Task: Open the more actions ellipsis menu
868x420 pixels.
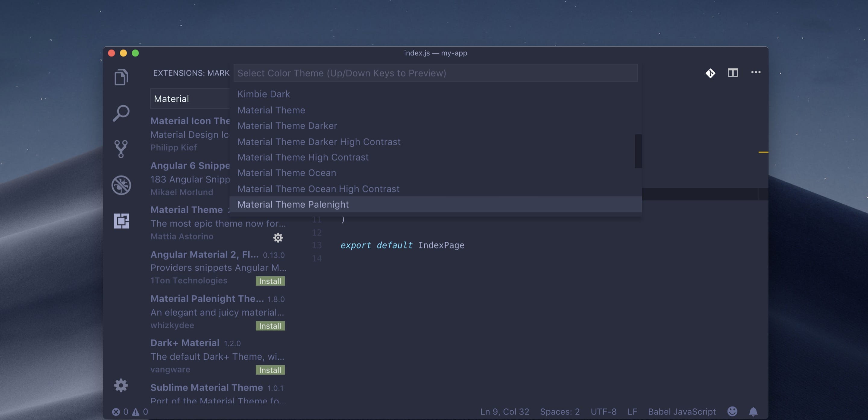Action: click(756, 72)
